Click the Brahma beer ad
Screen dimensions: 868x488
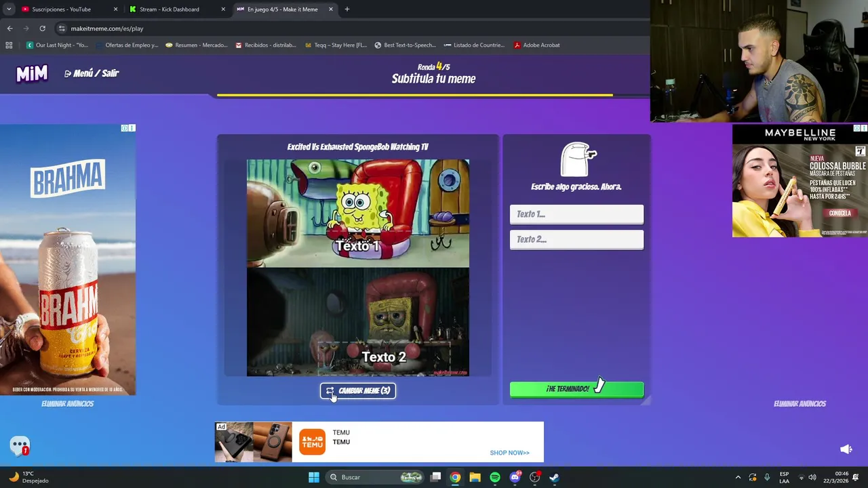(68, 260)
